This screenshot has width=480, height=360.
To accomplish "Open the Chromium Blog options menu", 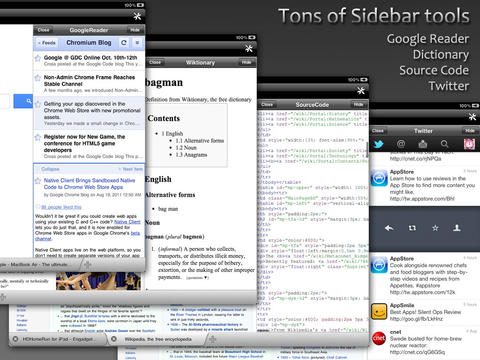I will [137, 43].
